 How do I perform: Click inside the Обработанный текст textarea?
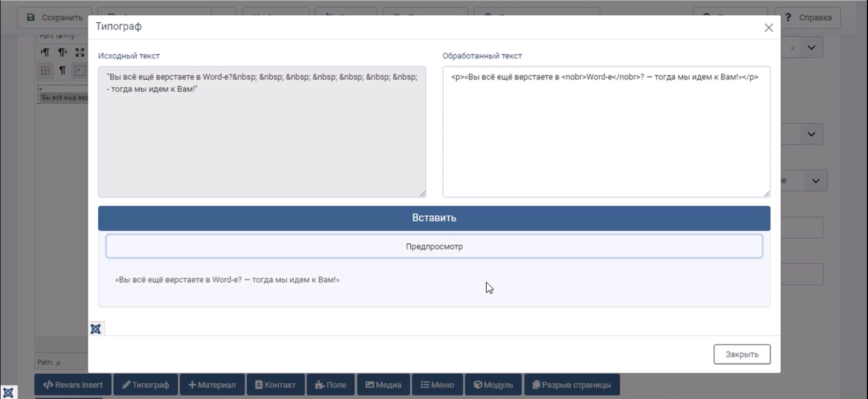coord(606,136)
